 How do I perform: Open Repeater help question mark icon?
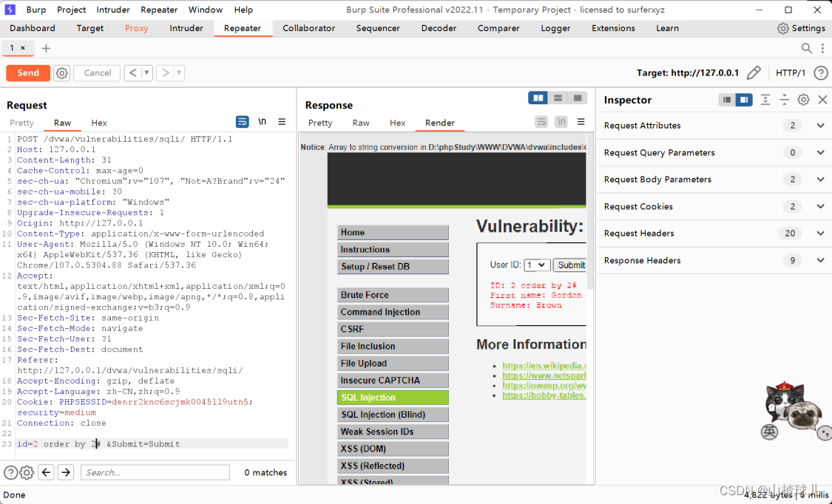coord(820,73)
